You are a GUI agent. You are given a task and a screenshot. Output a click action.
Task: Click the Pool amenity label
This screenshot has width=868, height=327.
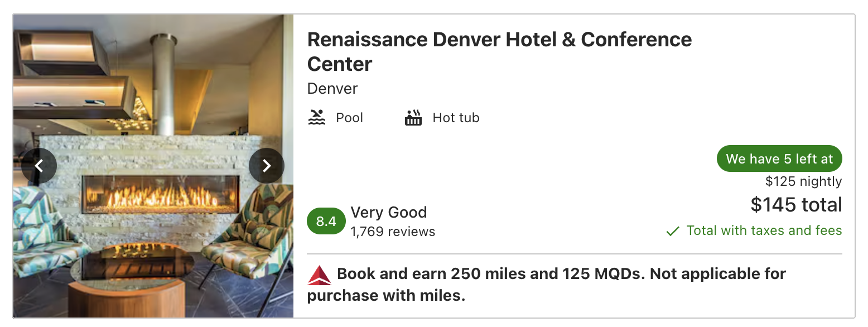point(349,118)
